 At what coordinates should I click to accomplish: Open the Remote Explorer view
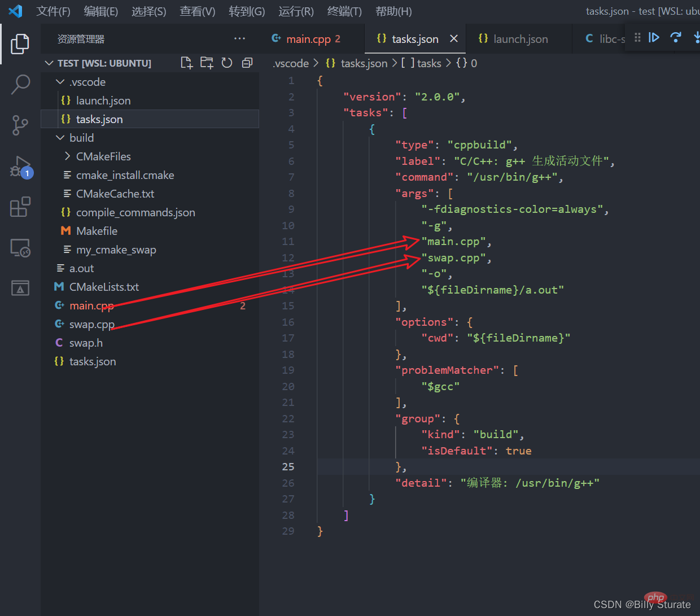(20, 248)
